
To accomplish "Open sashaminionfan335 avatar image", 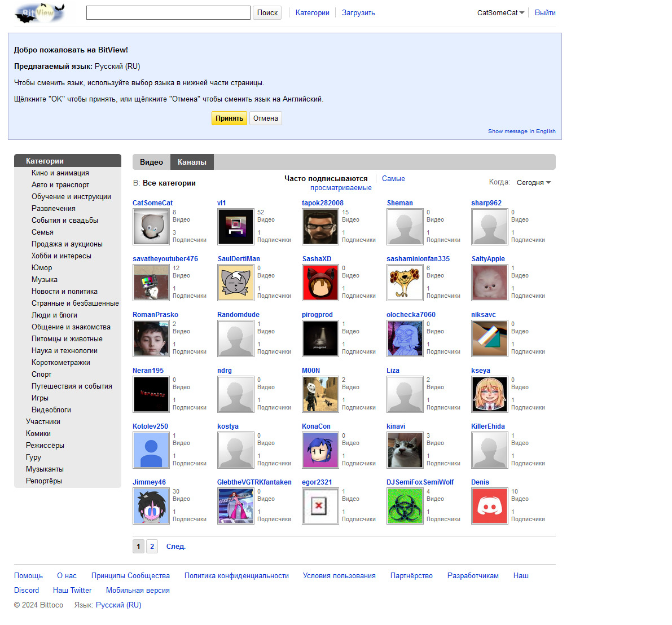I will coord(405,283).
